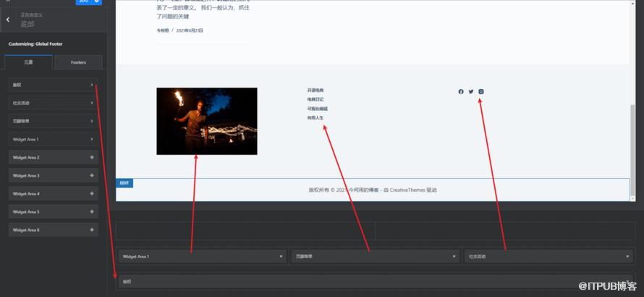
Task: Open 社交活动 element in sidebar list
Action: (x=54, y=104)
